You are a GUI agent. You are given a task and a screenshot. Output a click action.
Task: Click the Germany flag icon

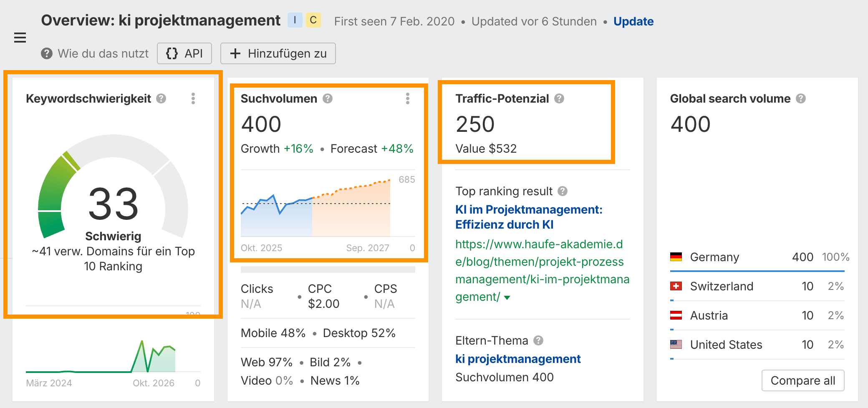[x=676, y=257]
